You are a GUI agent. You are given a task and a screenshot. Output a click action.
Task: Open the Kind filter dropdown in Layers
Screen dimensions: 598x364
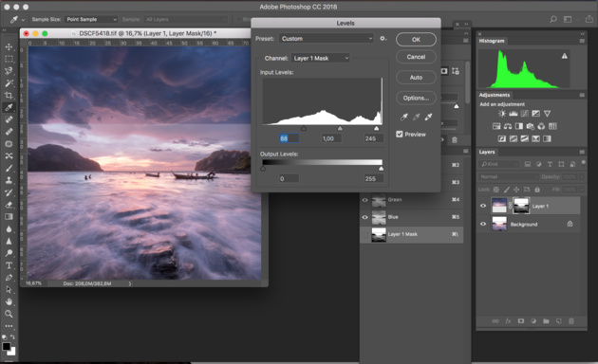(x=499, y=164)
